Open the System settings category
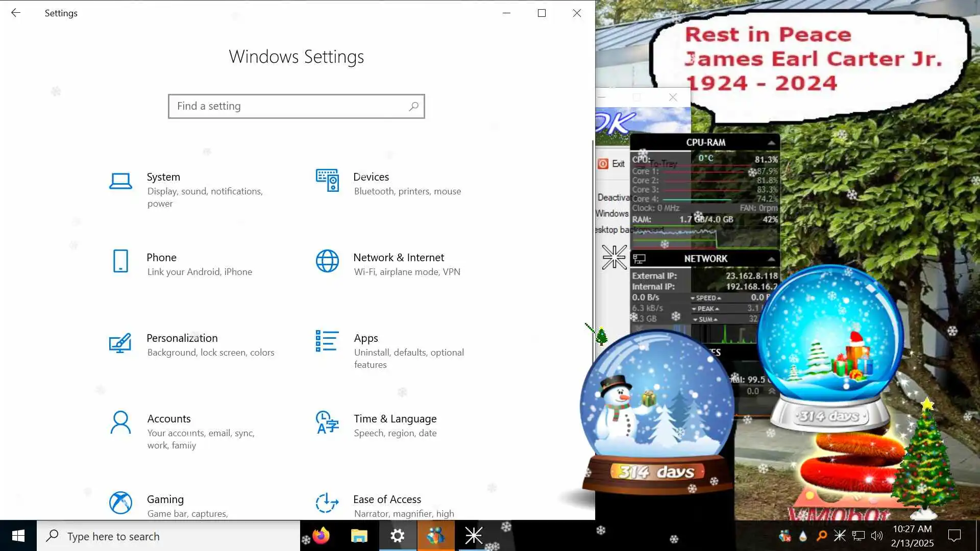The image size is (980, 551). click(163, 177)
